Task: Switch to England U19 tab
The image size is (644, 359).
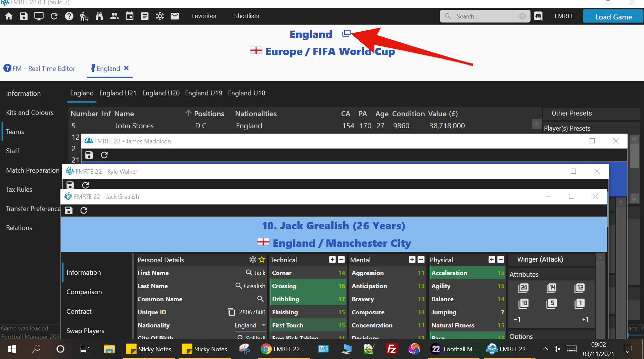Action: click(203, 93)
